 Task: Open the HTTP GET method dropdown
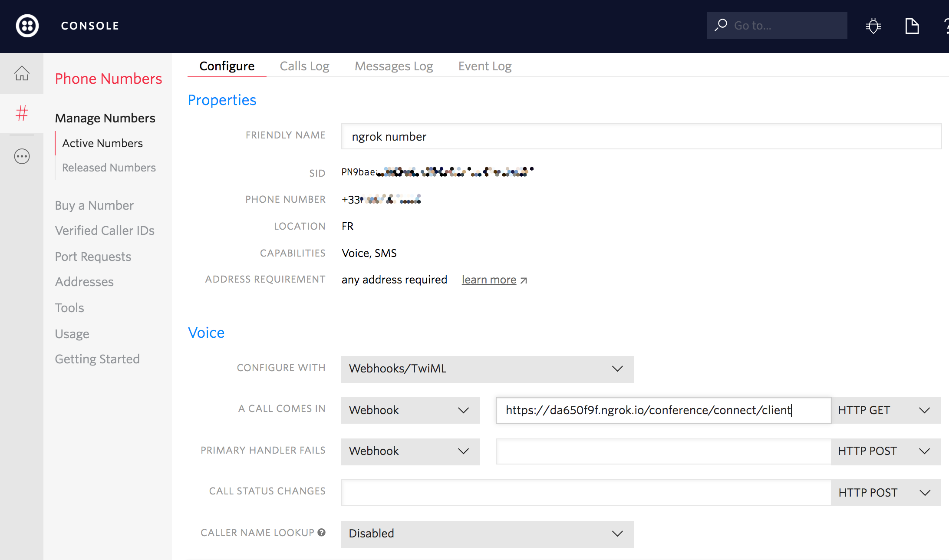[x=886, y=410]
